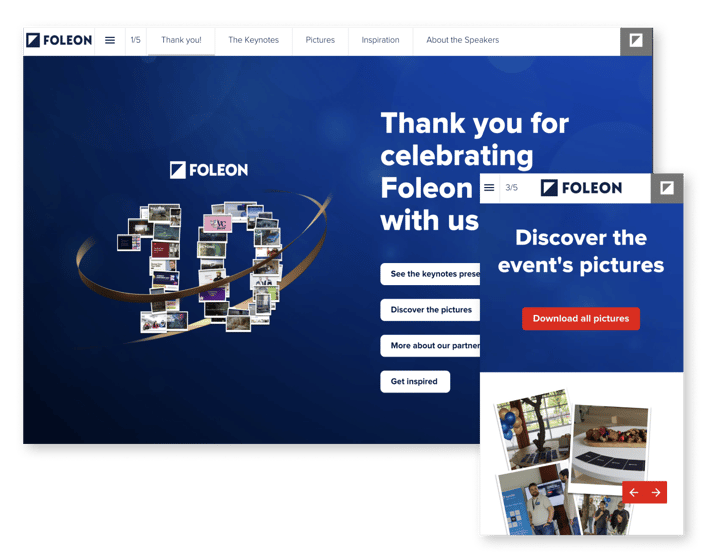
Task: Open The Keynotes tab
Action: coord(253,41)
